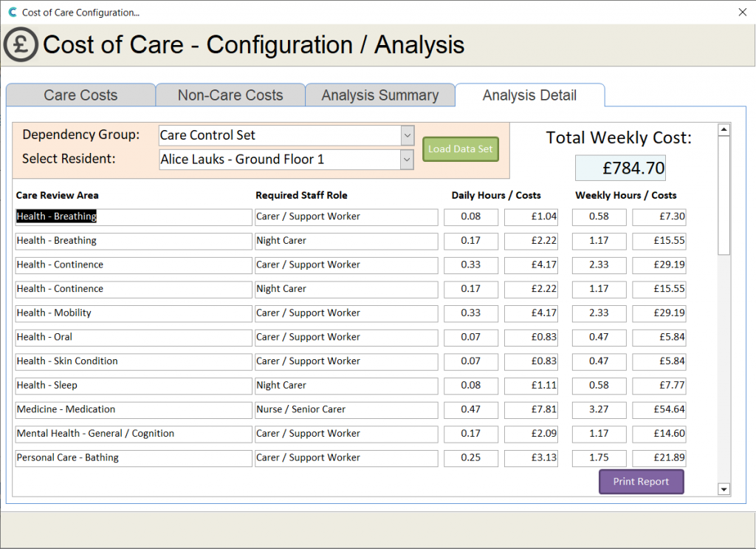The height and width of the screenshot is (549, 756).
Task: Select the Personal Care - Bathing field
Action: (x=133, y=458)
